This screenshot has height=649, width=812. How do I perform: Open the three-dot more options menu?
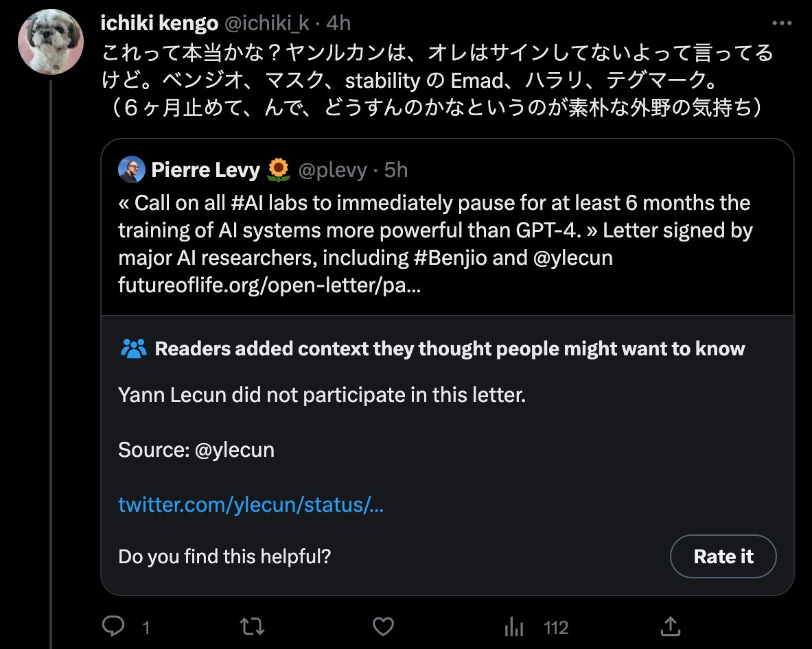click(x=781, y=23)
